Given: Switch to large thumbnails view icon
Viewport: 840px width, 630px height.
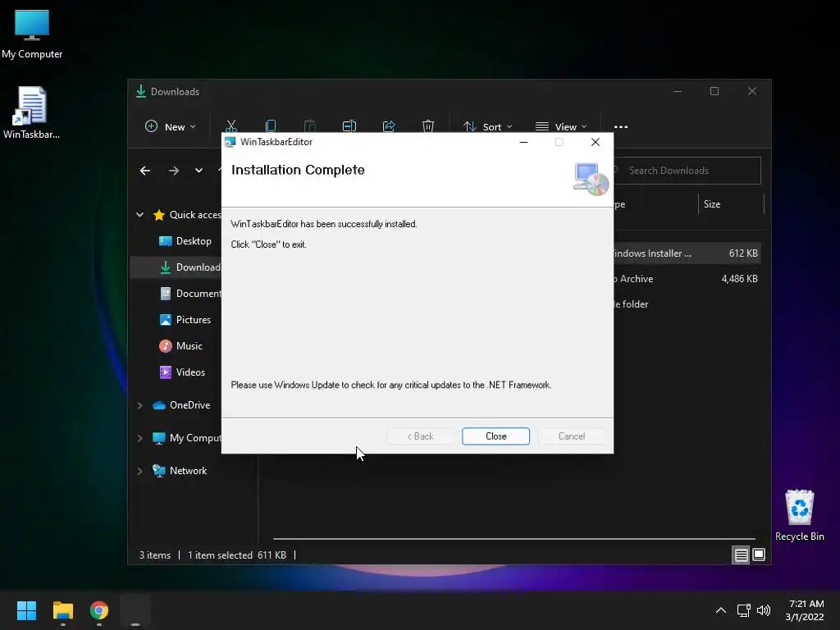Looking at the screenshot, I should pos(759,555).
